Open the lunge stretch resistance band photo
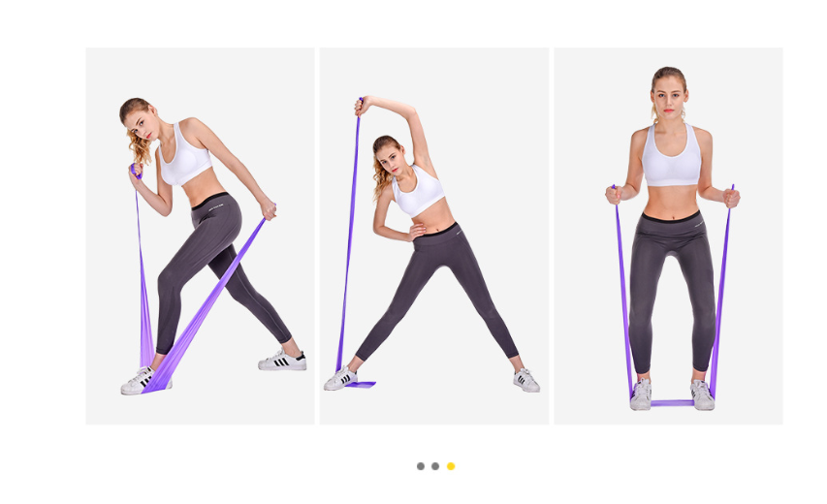Image resolution: width=827 pixels, height=504 pixels. [x=200, y=236]
